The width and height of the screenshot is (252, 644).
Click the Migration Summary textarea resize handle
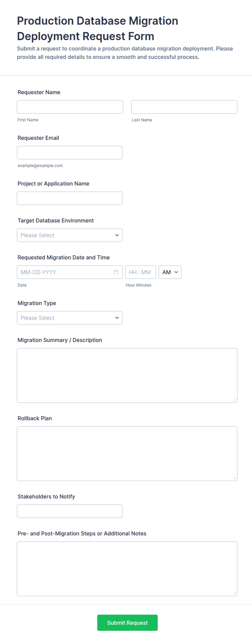[234, 400]
